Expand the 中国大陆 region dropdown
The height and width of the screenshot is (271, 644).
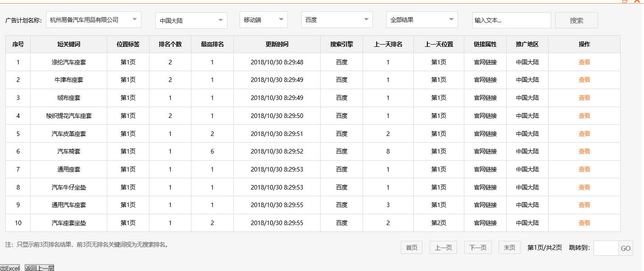[x=191, y=19]
